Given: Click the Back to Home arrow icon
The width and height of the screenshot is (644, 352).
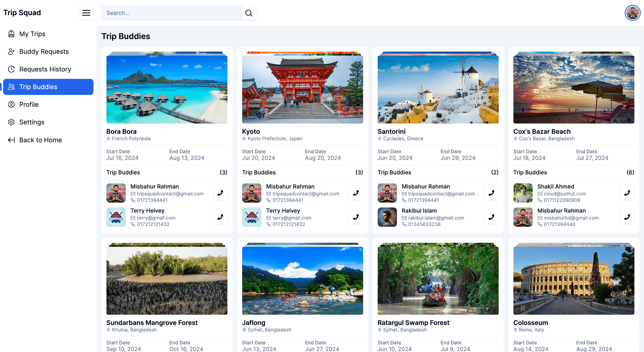Looking at the screenshot, I should (11, 140).
